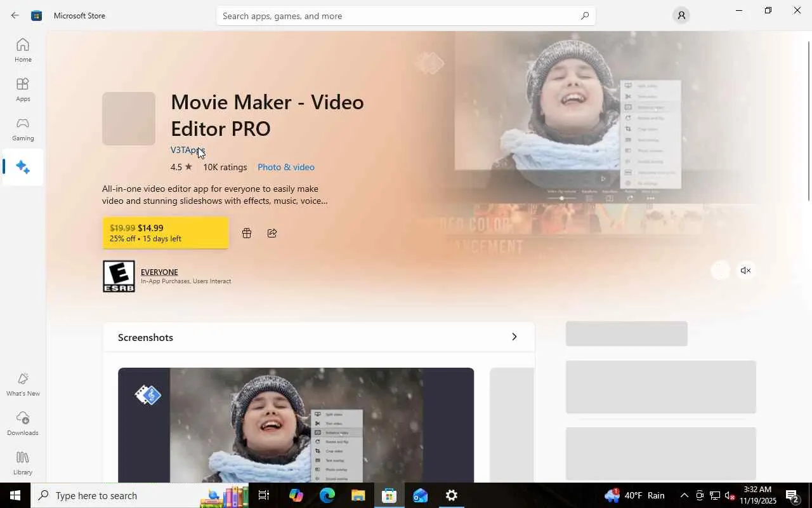Click the Screenshots section heading
The height and width of the screenshot is (508, 812).
[x=145, y=337]
